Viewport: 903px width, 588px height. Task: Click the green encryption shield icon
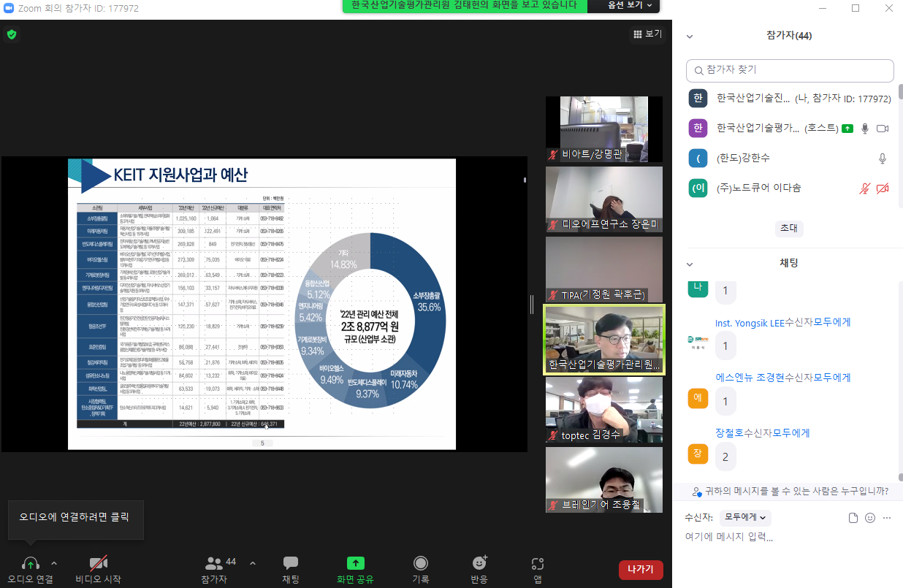pyautogui.click(x=11, y=34)
